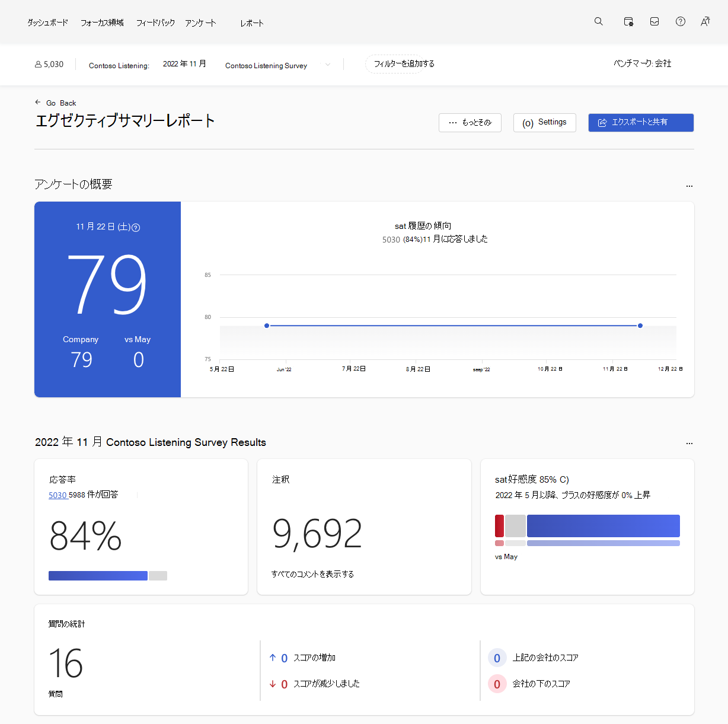This screenshot has width=728, height=724.
Task: Switch to the アンケート menu item
Action: pyautogui.click(x=200, y=22)
